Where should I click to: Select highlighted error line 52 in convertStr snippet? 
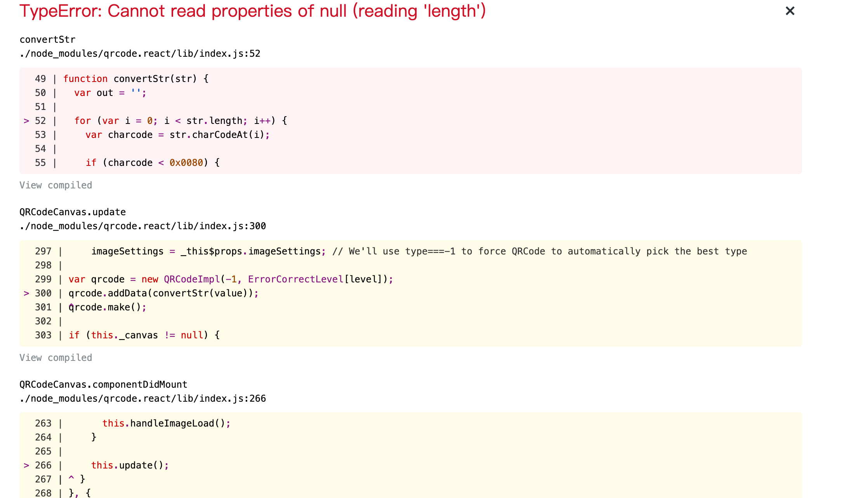point(175,120)
